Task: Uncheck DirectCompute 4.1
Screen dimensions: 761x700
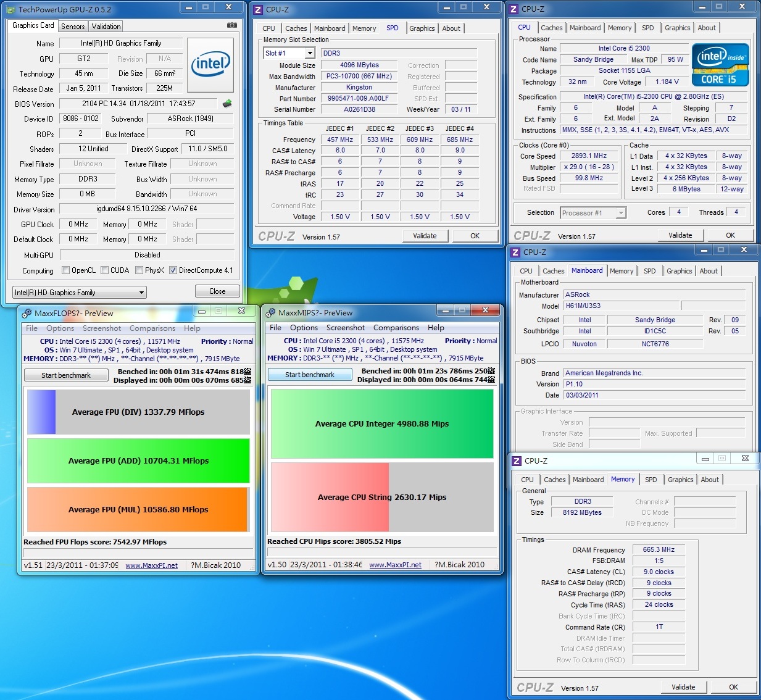Action: pyautogui.click(x=173, y=270)
